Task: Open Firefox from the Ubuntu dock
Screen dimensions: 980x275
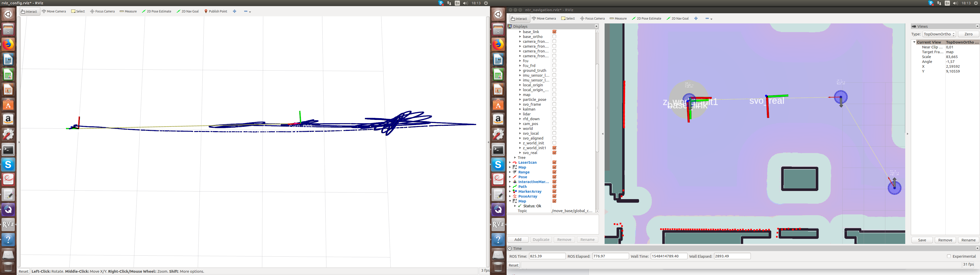Action: pos(8,45)
